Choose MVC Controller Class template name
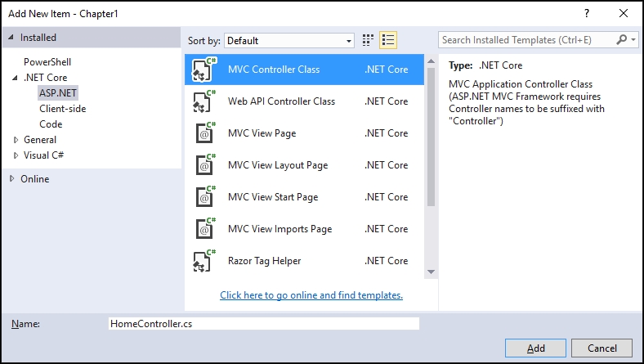Screen dimensions: 644x364 point(274,70)
